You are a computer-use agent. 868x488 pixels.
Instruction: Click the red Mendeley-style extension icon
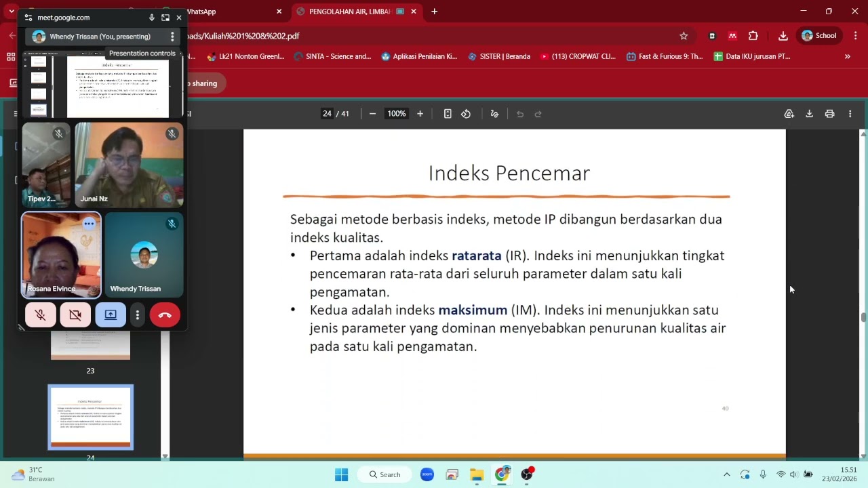coord(732,36)
